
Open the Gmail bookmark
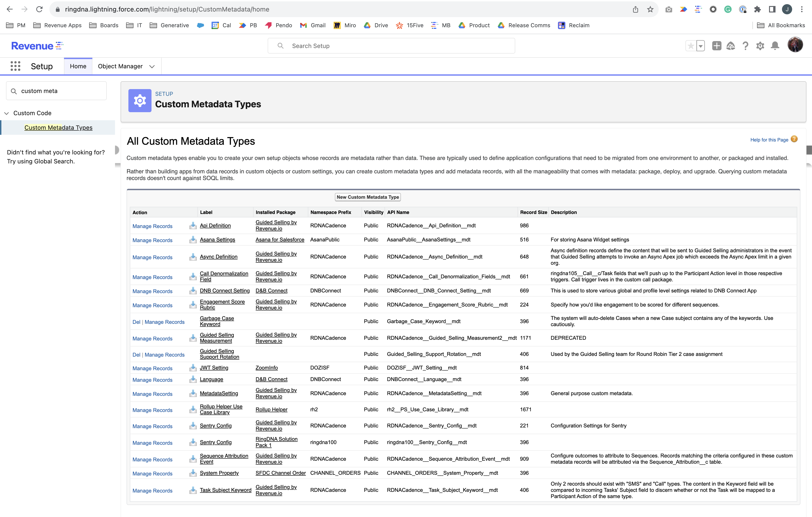(x=313, y=25)
